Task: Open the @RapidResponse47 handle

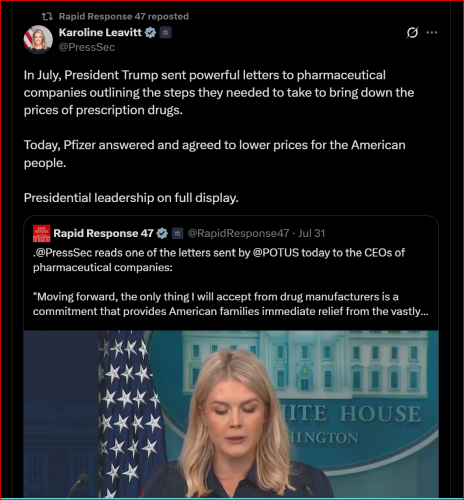Action: tap(238, 233)
